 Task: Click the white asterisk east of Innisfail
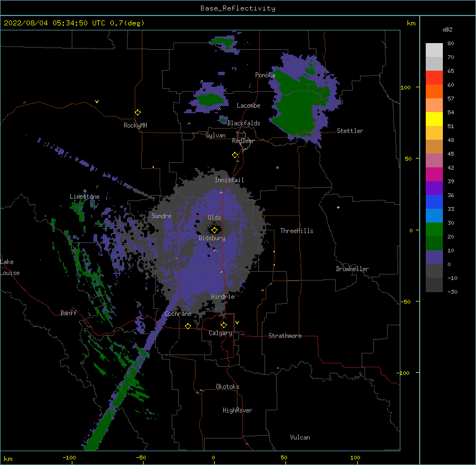(277, 168)
